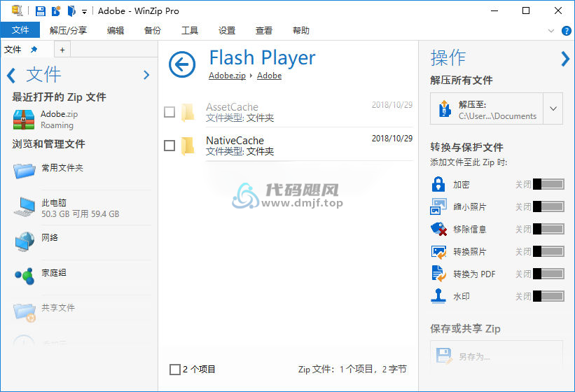Viewport: 575px width, 392px height.
Task: Open the 工具 menu
Action: 190,30
